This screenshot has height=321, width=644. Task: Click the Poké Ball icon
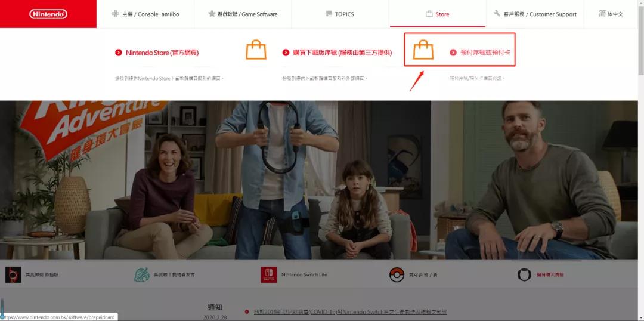[397, 274]
